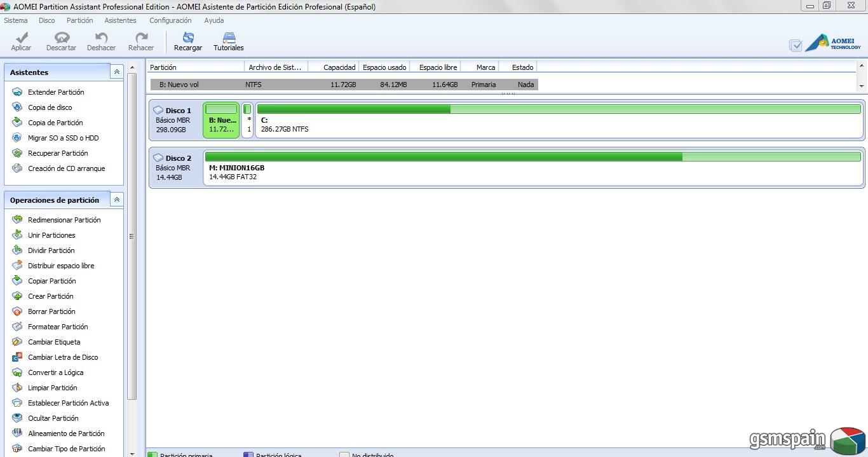Click the Unir Particiones icon
This screenshot has height=457, width=868.
[17, 235]
